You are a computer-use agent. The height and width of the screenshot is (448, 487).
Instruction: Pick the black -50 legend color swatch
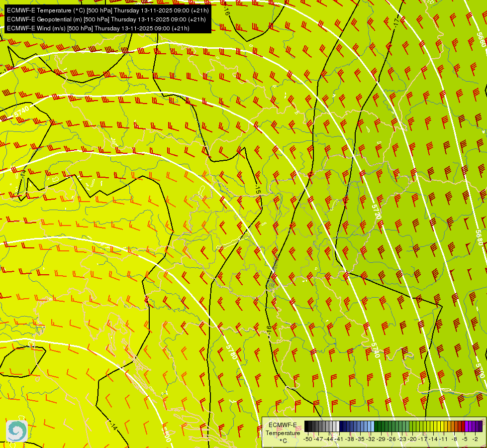click(306, 426)
